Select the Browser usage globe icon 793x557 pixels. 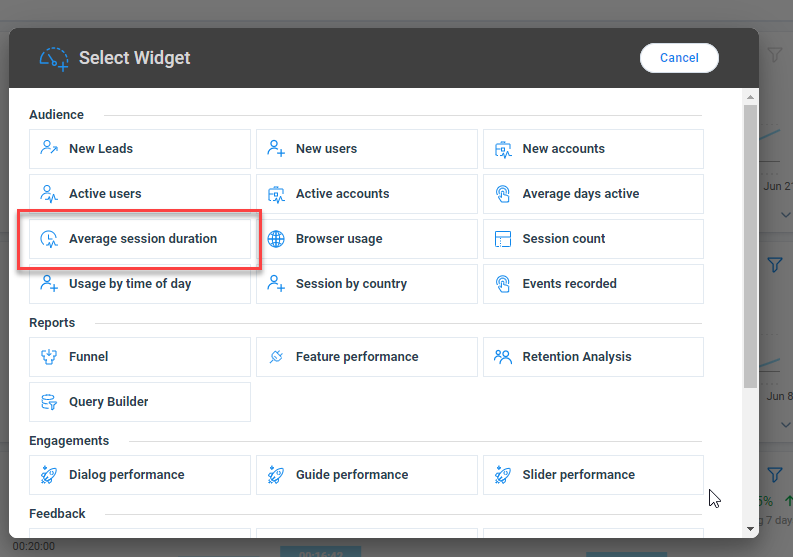coord(276,239)
